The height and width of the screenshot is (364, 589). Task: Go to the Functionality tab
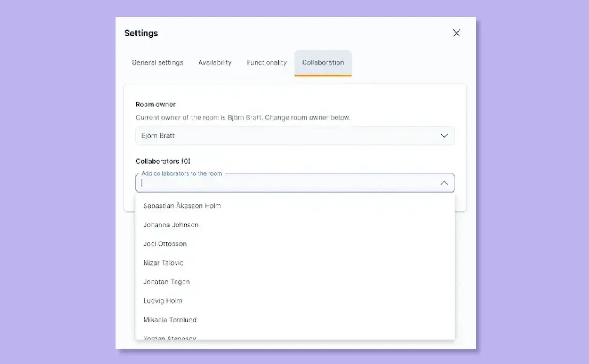267,62
